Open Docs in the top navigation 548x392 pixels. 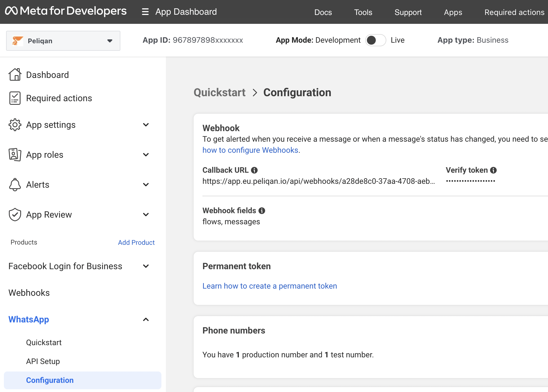[x=323, y=12]
